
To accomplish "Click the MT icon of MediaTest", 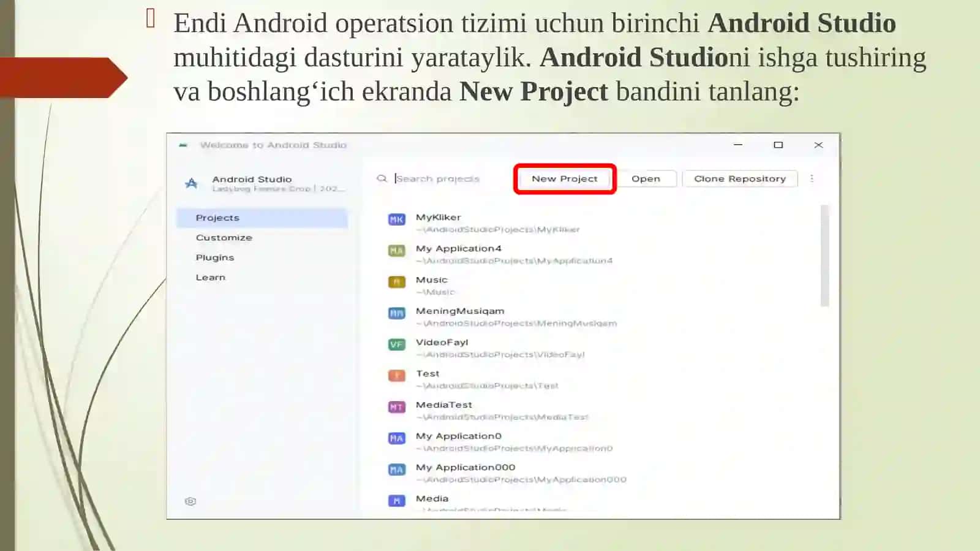I will coord(397,407).
